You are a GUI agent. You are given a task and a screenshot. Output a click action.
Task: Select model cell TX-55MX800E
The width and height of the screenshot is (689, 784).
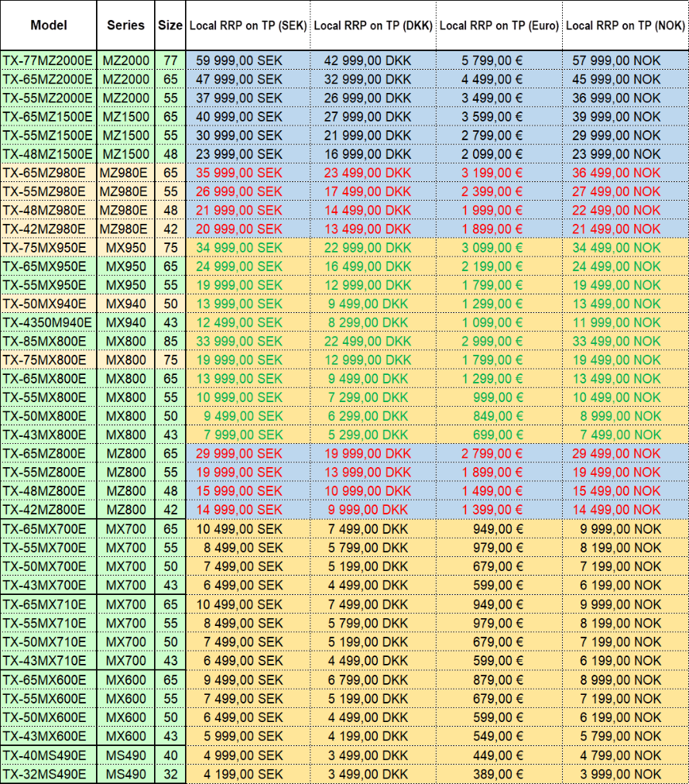[49, 397]
